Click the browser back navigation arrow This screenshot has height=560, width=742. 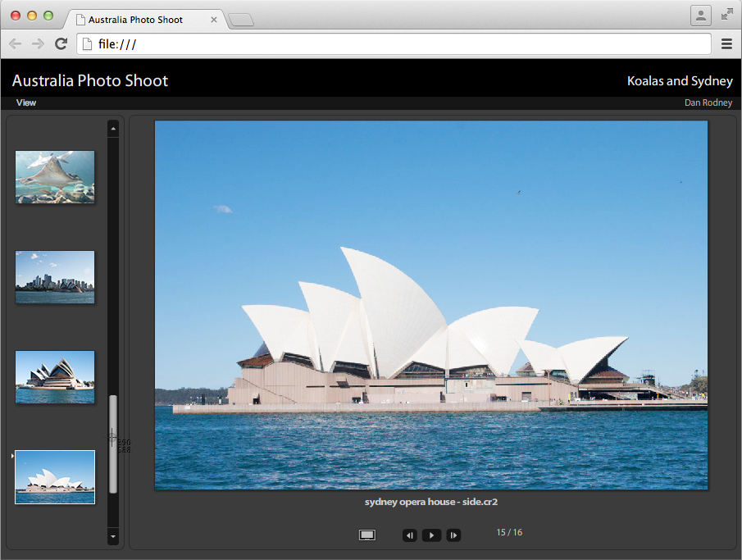pyautogui.click(x=15, y=43)
